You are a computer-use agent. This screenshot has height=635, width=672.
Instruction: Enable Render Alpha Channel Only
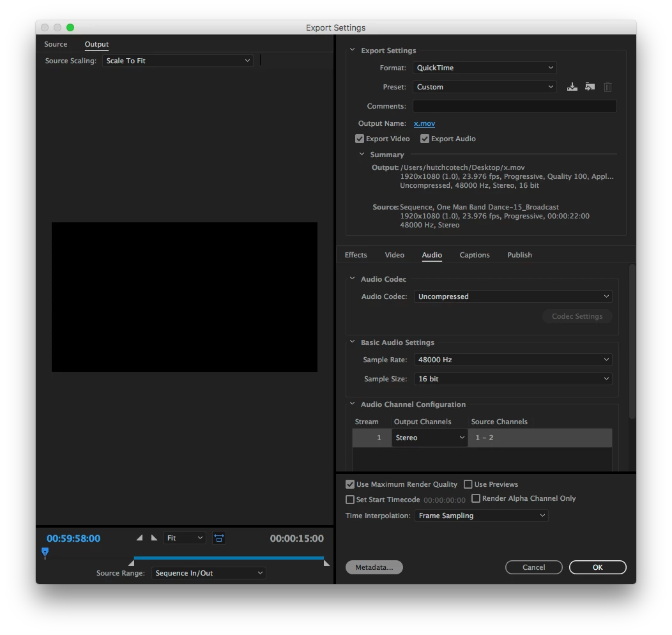[476, 498]
